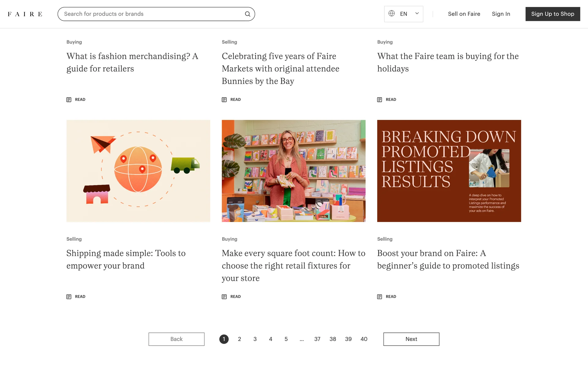Go to pagination page 2
The width and height of the screenshot is (588, 368).
coord(239,339)
